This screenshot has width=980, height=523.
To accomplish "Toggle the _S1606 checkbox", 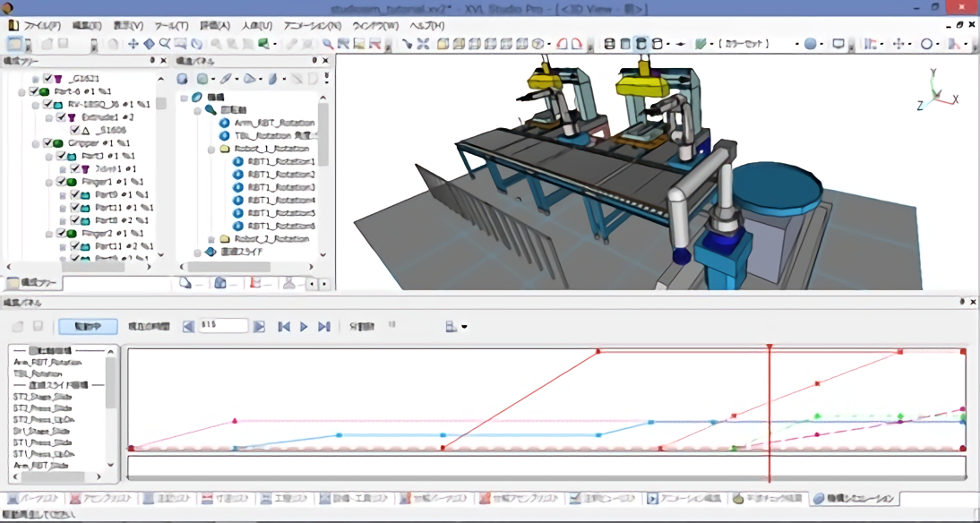I will (x=74, y=130).
